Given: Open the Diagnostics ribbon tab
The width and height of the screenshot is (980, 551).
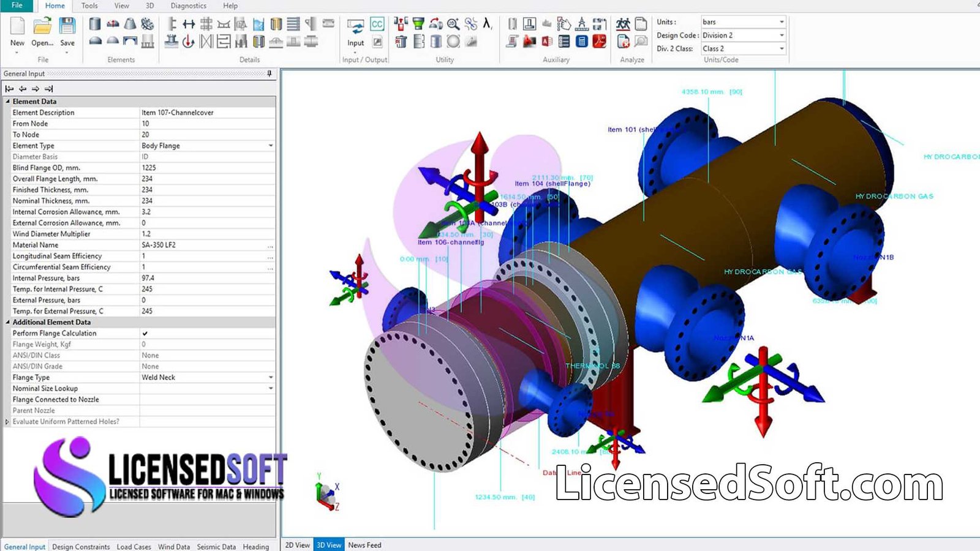Looking at the screenshot, I should point(188,6).
